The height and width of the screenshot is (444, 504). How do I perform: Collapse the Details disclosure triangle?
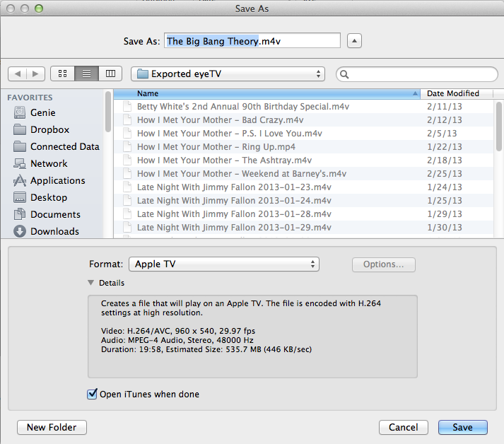90,283
